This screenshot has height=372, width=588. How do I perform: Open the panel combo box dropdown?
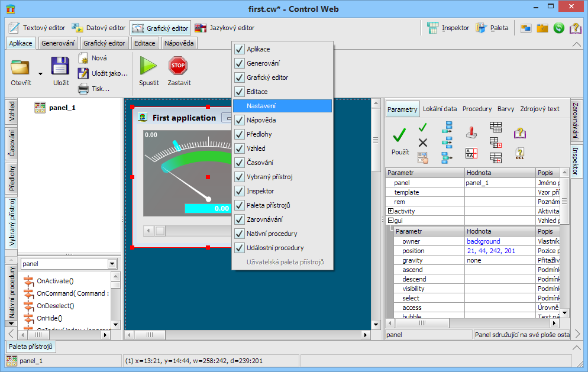(112, 264)
